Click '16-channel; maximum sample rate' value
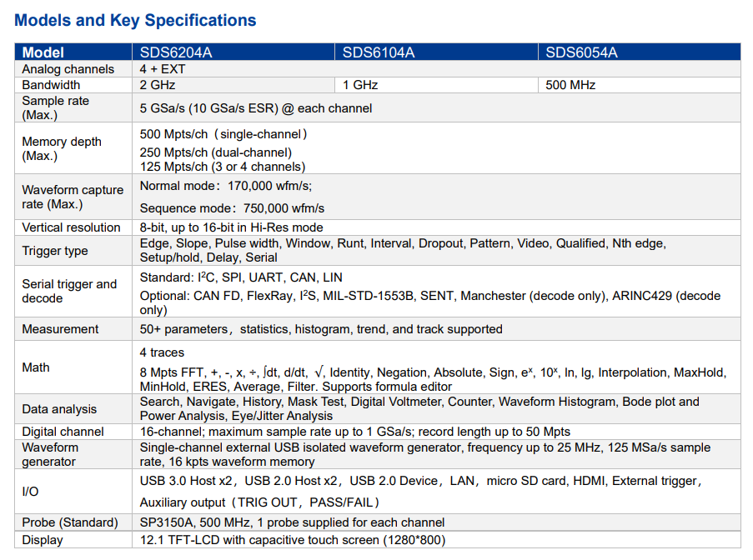Image resolution: width=753 pixels, height=560 pixels. [355, 432]
